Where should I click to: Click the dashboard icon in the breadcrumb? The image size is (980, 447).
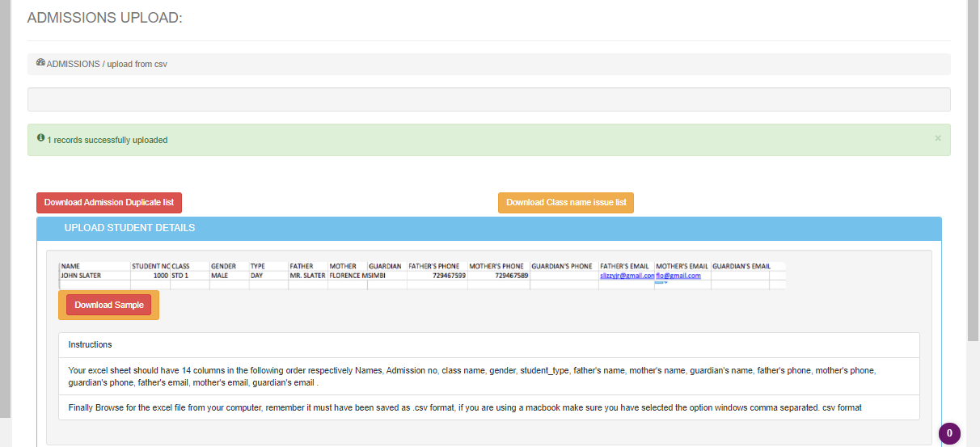(x=40, y=63)
